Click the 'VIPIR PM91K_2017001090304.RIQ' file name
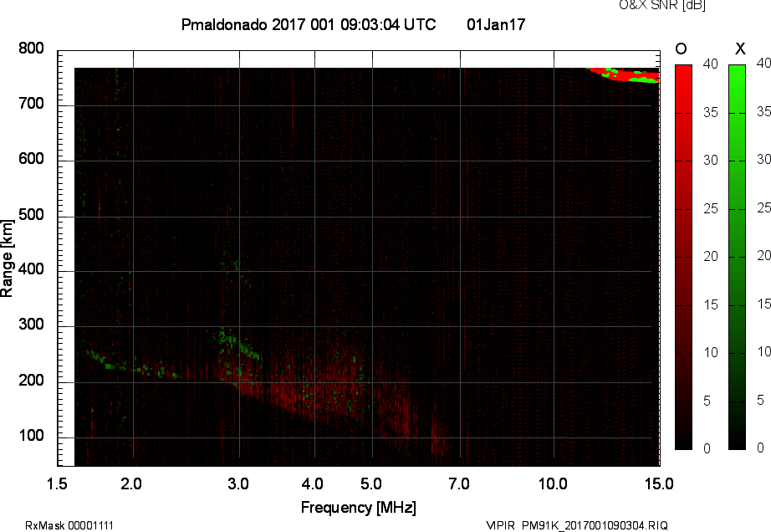Screen dimensions: 771x532 (x=577, y=525)
